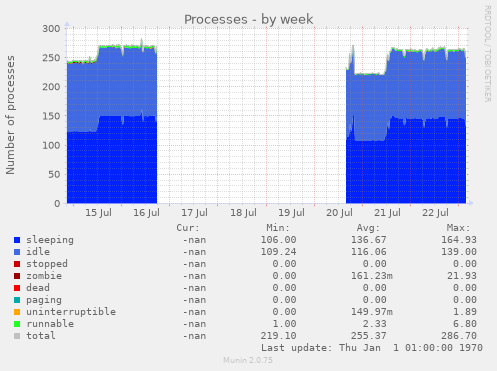Click the 200 y-axis tick label
This screenshot has width=497, height=371.
pyautogui.click(x=51, y=87)
